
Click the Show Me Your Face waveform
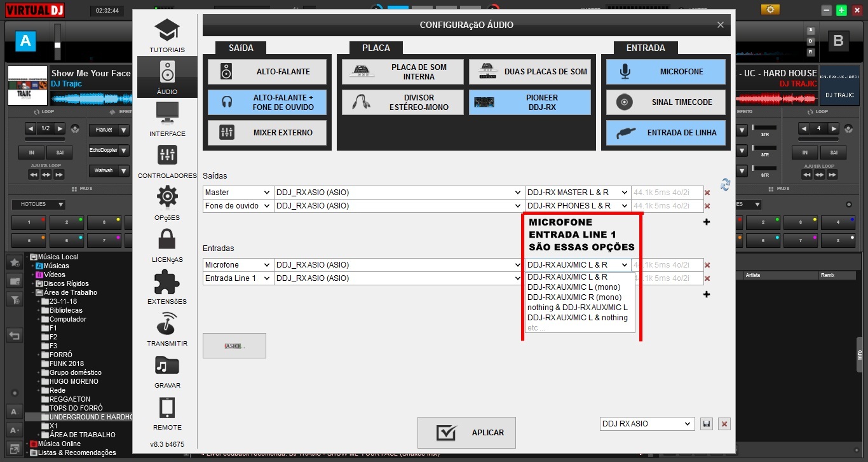point(91,98)
